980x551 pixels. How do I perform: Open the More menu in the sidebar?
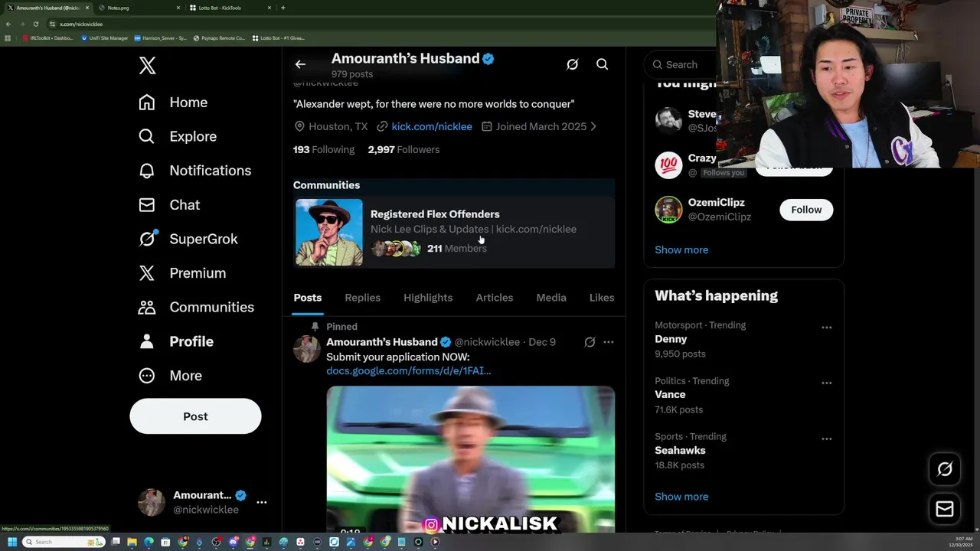[x=170, y=376]
